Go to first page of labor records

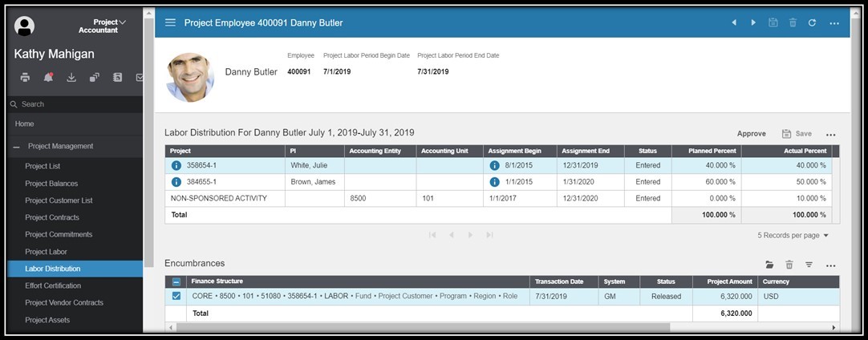point(432,235)
